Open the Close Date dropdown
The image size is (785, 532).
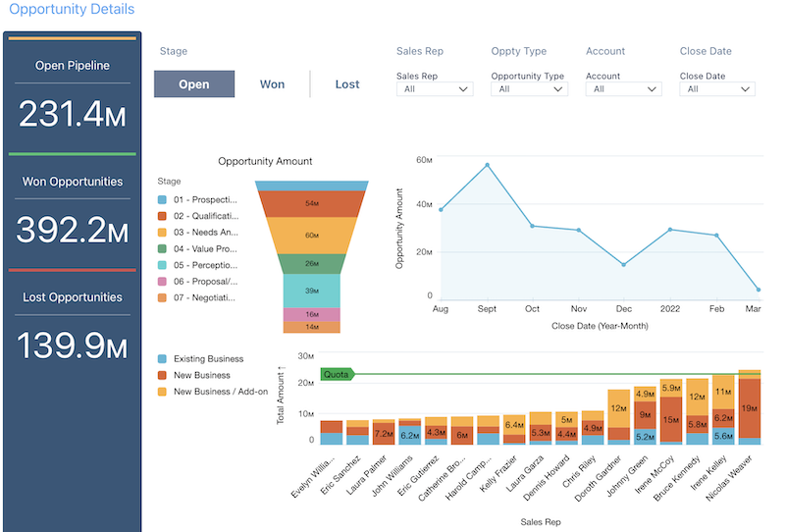click(717, 89)
